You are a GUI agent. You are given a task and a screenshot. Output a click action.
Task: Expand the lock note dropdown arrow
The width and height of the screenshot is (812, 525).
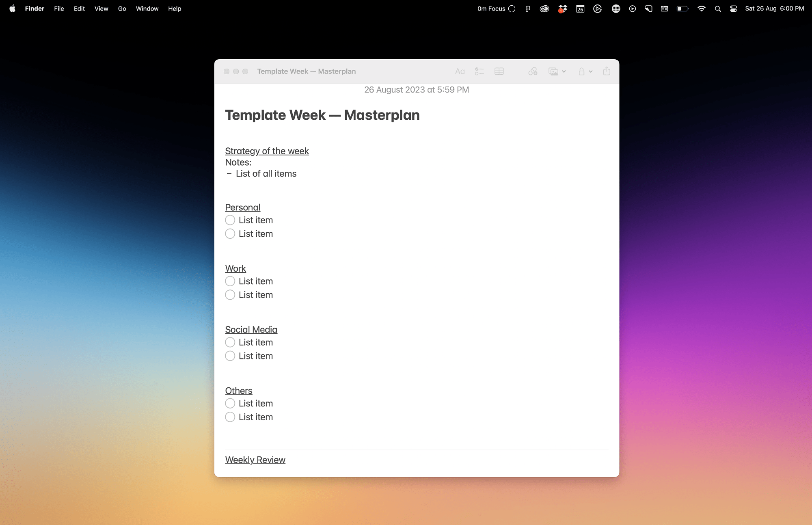click(x=591, y=71)
